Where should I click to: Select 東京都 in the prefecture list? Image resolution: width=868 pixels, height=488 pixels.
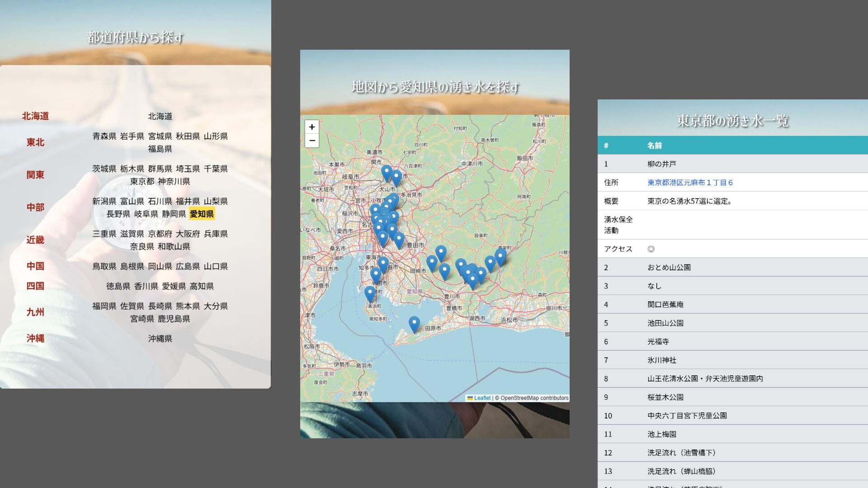point(142,181)
